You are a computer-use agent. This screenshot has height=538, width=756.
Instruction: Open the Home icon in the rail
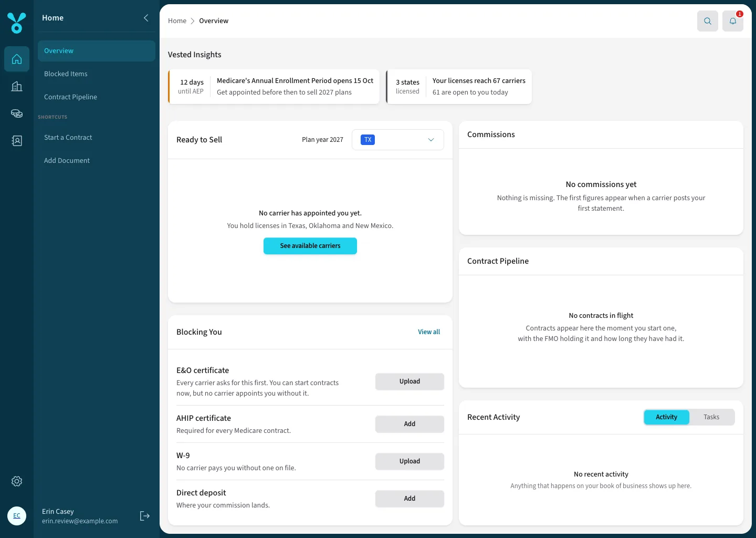coord(17,59)
